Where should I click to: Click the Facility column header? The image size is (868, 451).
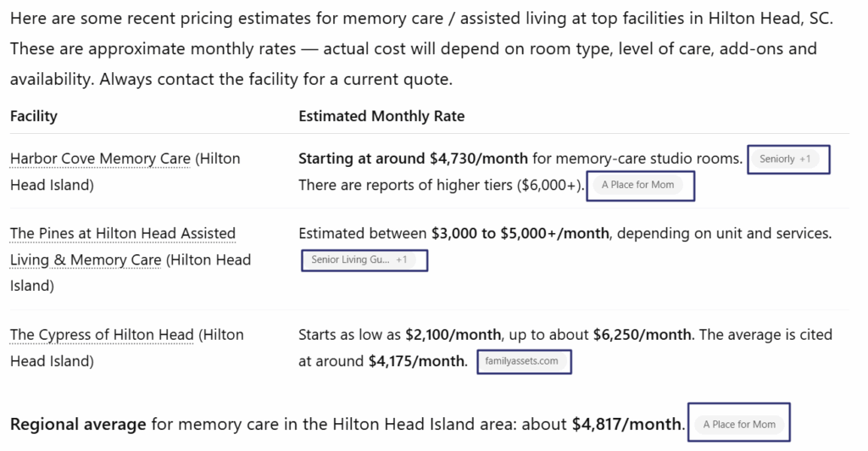point(34,116)
